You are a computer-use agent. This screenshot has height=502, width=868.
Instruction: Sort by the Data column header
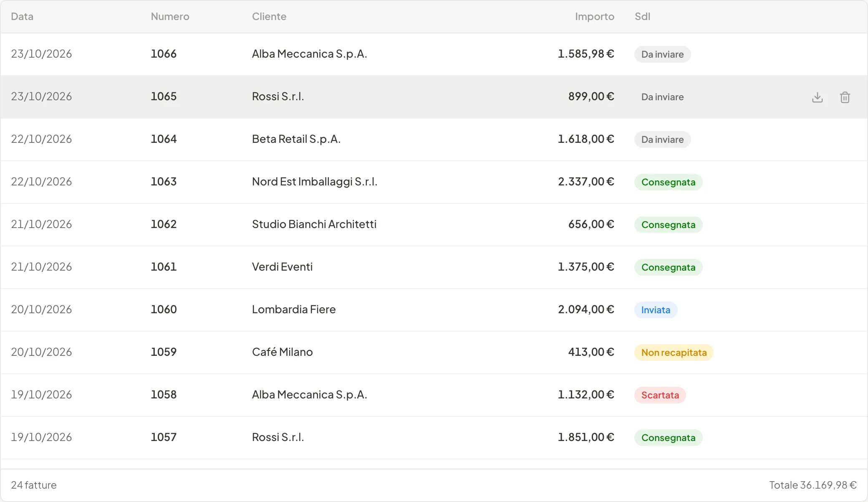22,17
